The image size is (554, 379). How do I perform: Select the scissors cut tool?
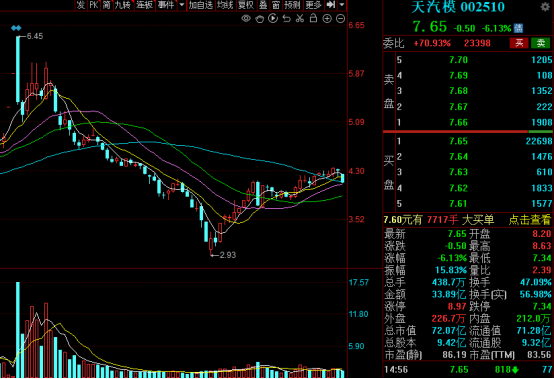click(300, 18)
